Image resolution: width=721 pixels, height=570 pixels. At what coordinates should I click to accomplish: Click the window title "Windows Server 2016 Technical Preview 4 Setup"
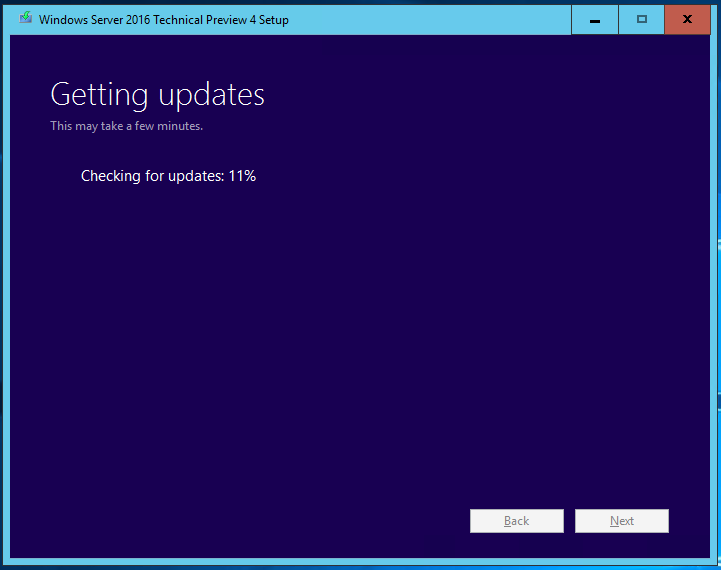(x=164, y=20)
